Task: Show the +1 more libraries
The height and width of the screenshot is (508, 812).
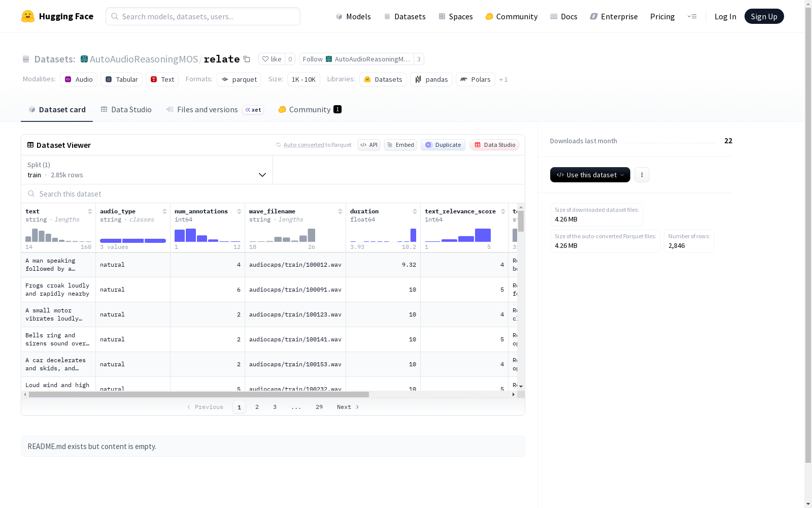Action: click(x=503, y=79)
